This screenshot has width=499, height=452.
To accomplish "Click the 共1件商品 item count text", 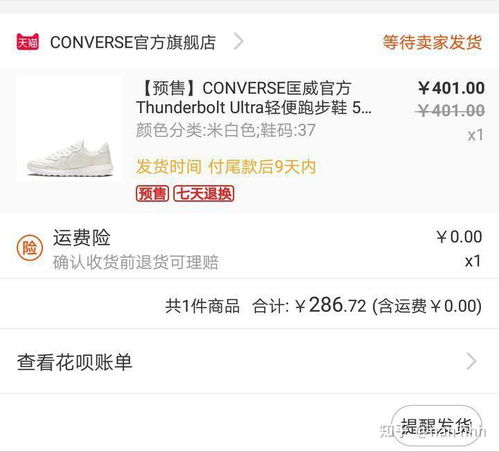I will point(202,306).
